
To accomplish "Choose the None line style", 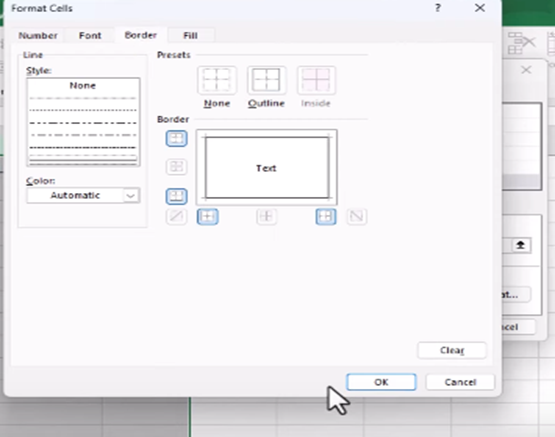I will tap(82, 85).
